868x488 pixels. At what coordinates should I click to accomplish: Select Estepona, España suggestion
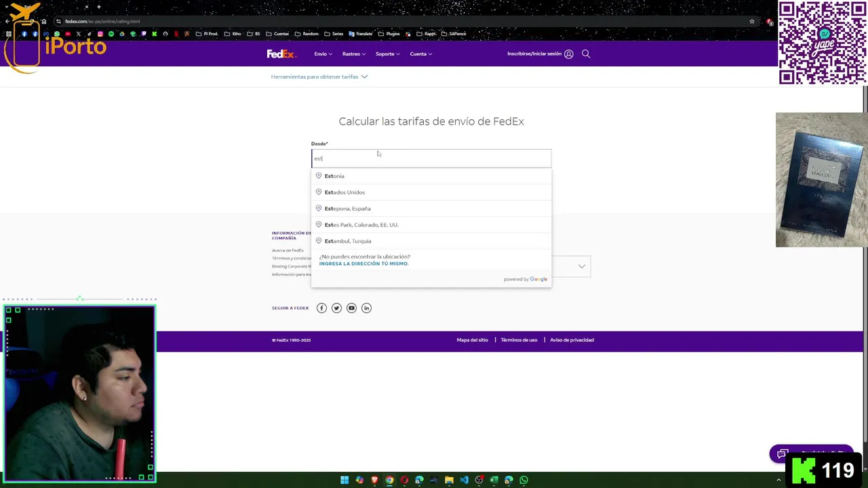point(431,208)
